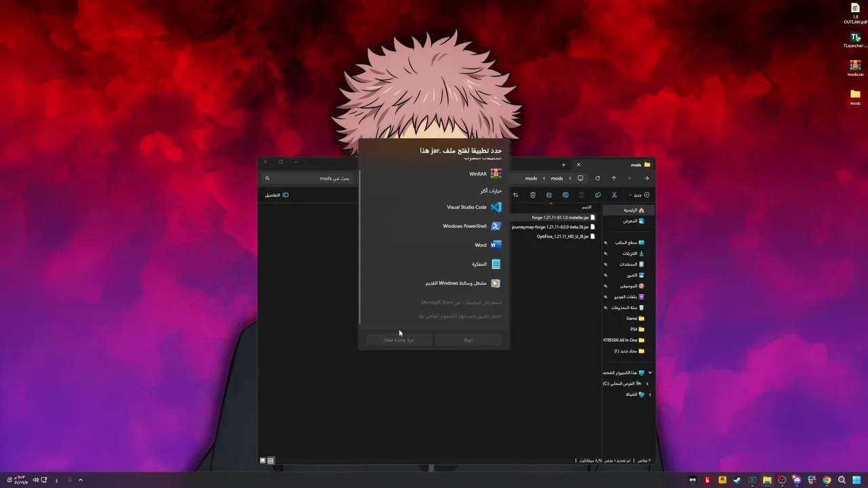
Task: Click the الاسم (Name) column header
Action: (x=587, y=207)
